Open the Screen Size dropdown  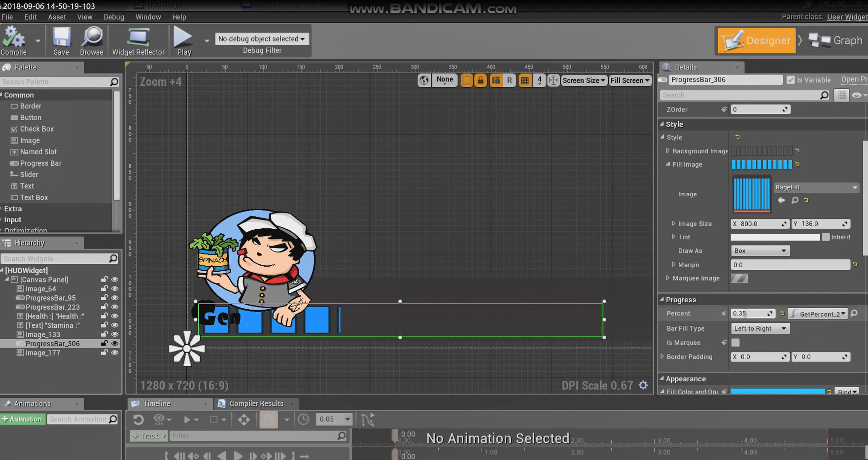[584, 80]
